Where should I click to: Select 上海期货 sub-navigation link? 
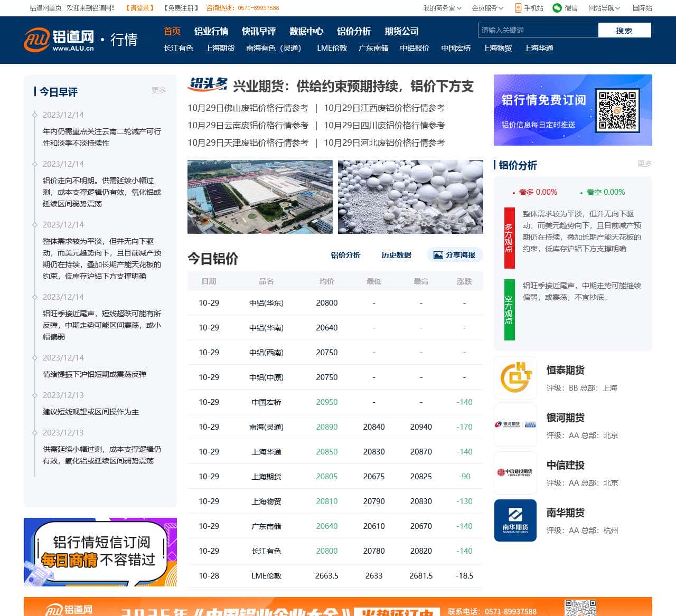coord(220,48)
